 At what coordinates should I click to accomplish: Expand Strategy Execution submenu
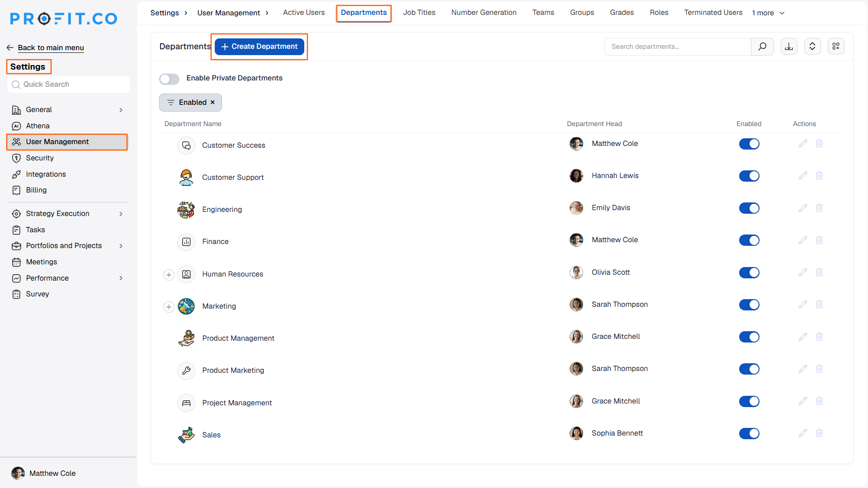click(x=121, y=214)
